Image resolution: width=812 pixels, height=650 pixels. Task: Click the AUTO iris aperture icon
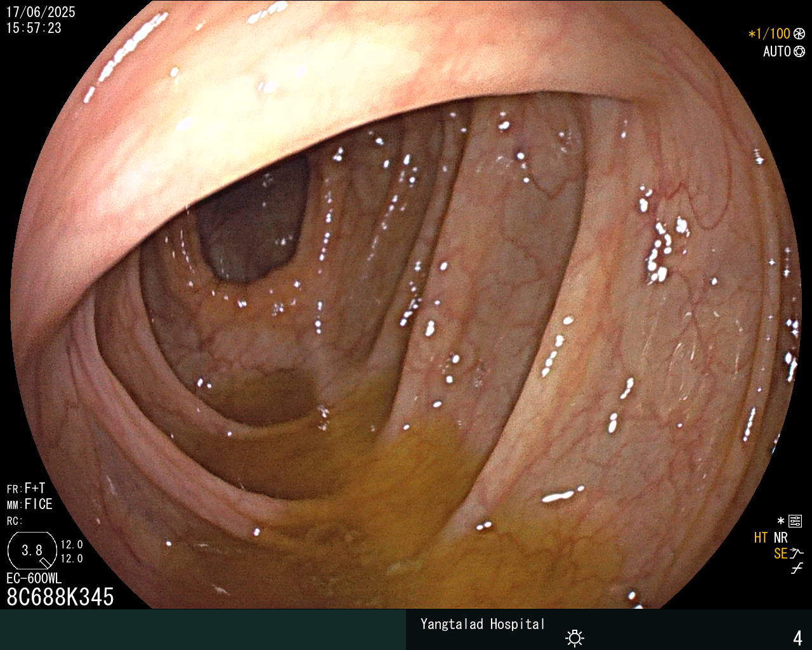799,52
